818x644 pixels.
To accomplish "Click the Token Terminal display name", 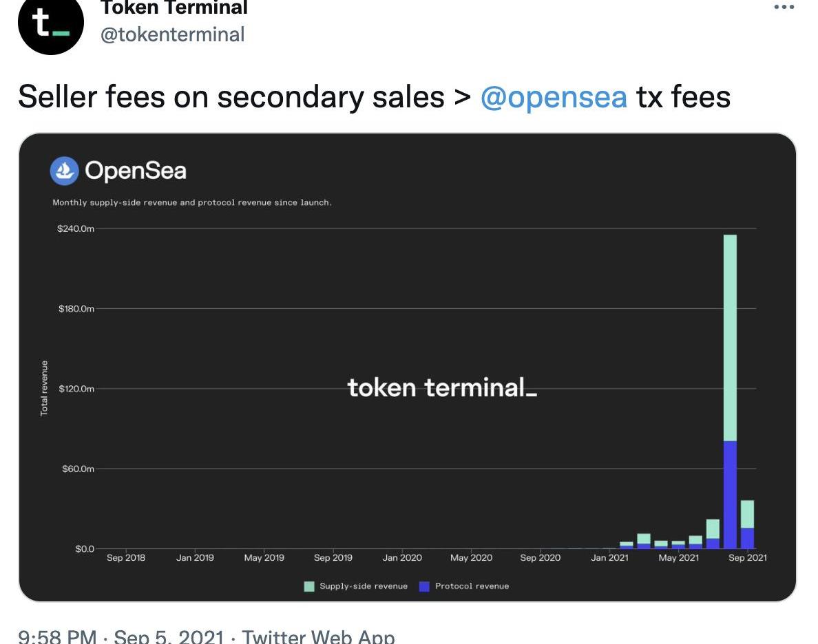I will click(174, 8).
